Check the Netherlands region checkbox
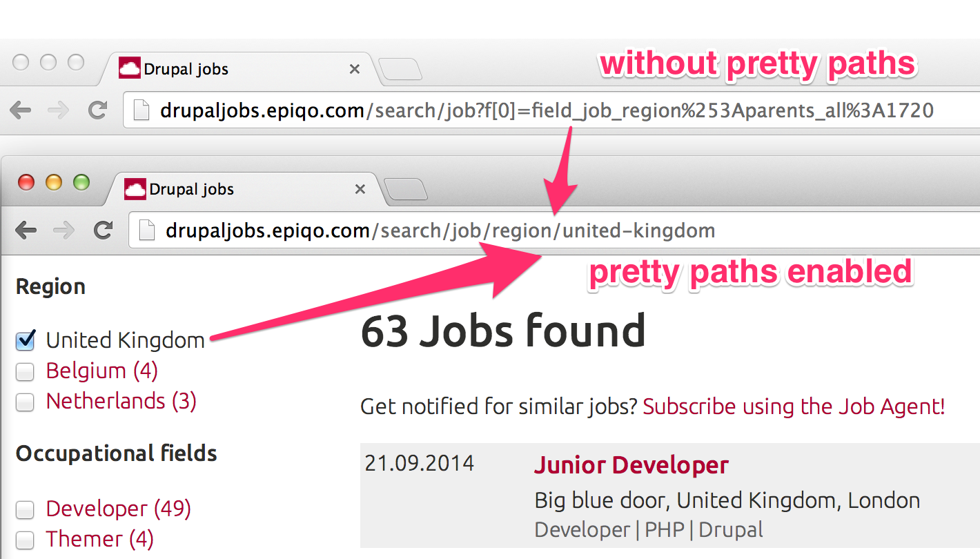Image resolution: width=980 pixels, height=559 pixels. pyautogui.click(x=25, y=402)
